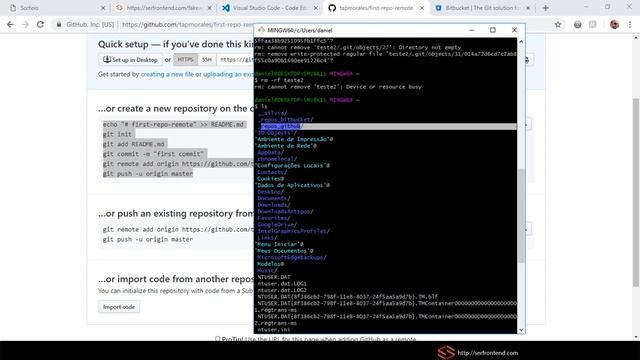This screenshot has height=360, width=640.
Task: Click 'Meus Documentos' entry in terminal
Action: [x=284, y=251]
